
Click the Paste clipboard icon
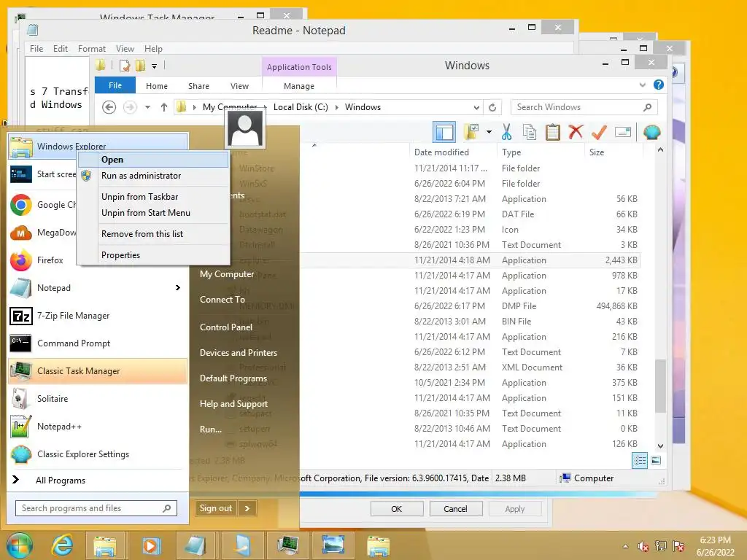pos(553,132)
